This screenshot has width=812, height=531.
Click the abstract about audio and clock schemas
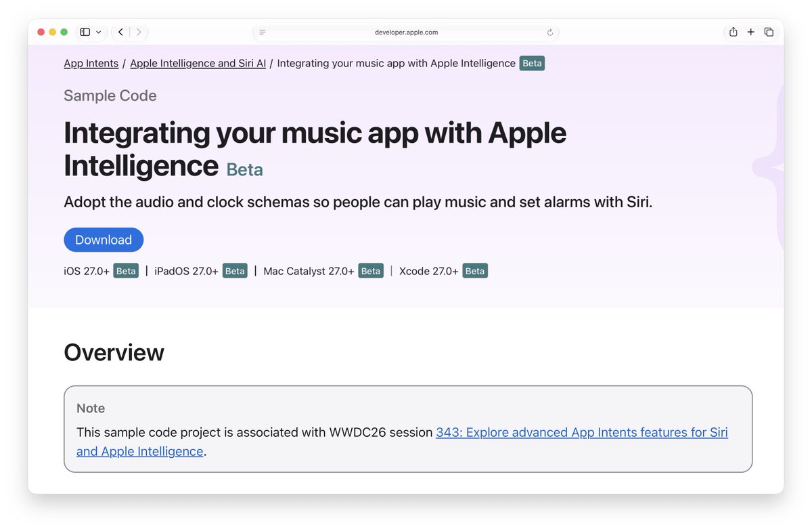coord(358,202)
